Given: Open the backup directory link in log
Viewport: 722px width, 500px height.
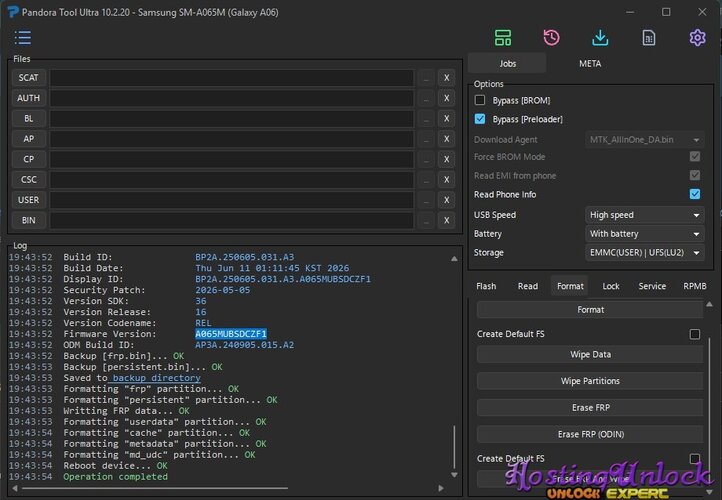Looking at the screenshot, I should [157, 378].
